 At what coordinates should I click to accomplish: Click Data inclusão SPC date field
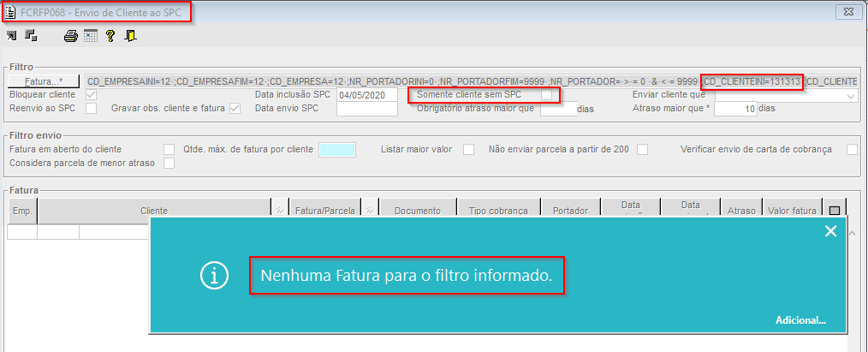pyautogui.click(x=367, y=95)
